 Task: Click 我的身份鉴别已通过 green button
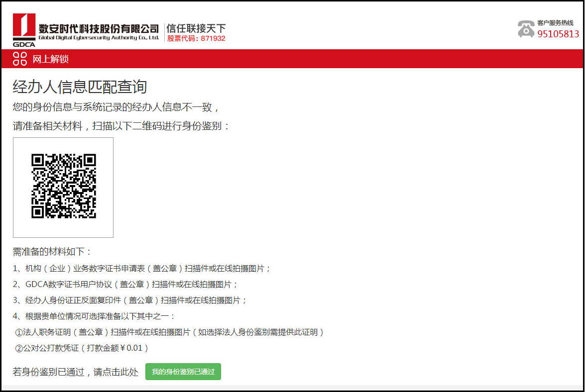pos(183,372)
